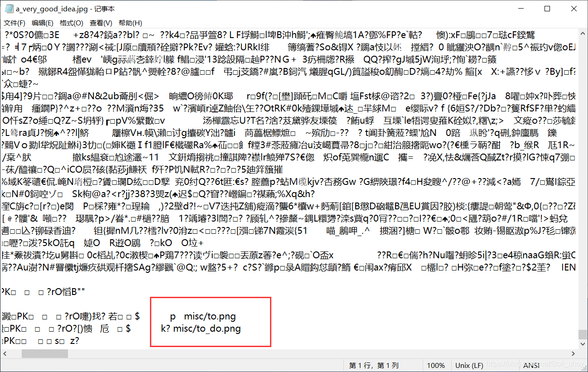Click the 第 1 行, 第 1 列 status entry

pos(374,365)
